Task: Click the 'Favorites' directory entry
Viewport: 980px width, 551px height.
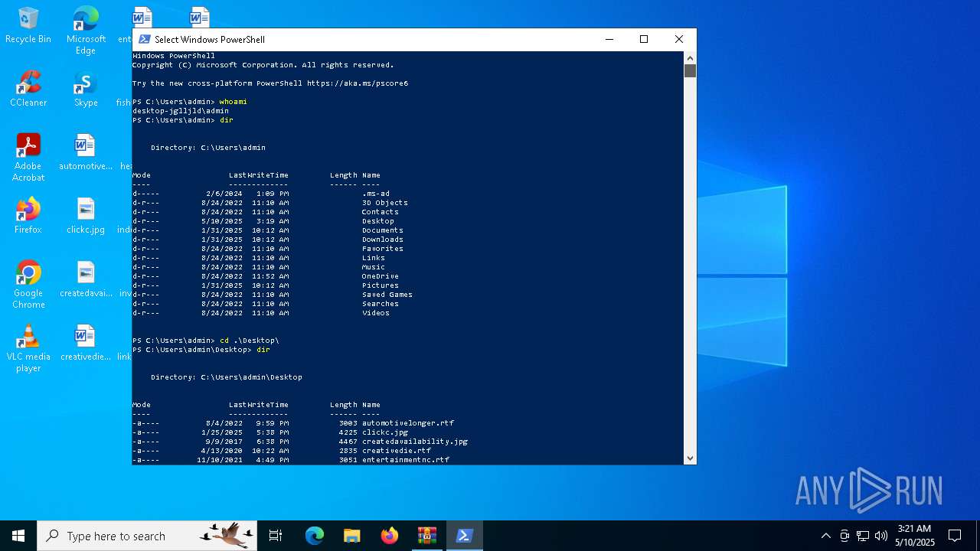Action: (x=383, y=249)
